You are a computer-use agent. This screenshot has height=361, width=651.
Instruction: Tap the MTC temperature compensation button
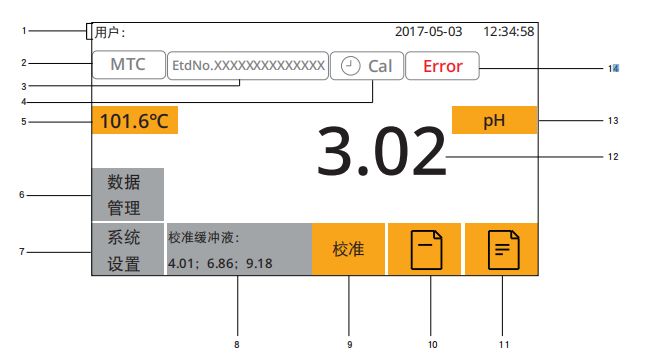(129, 65)
